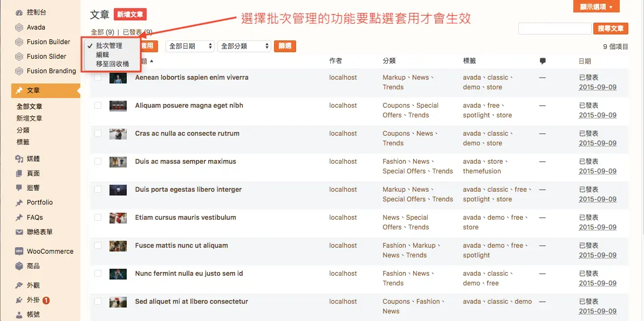This screenshot has width=644, height=321.
Task: Open 全部文章 submenu item
Action: coord(30,107)
